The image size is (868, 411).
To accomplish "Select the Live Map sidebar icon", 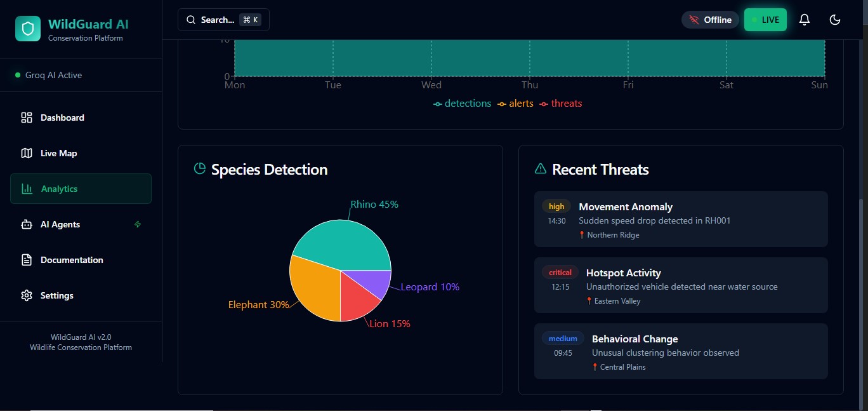I will click(26, 153).
